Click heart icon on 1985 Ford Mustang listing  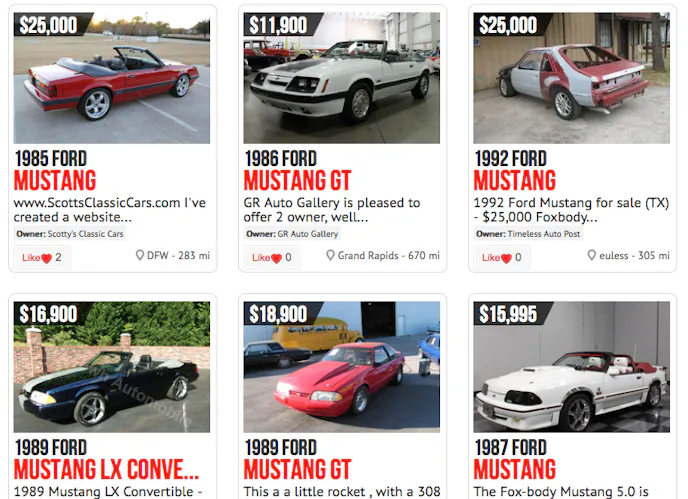tap(47, 258)
